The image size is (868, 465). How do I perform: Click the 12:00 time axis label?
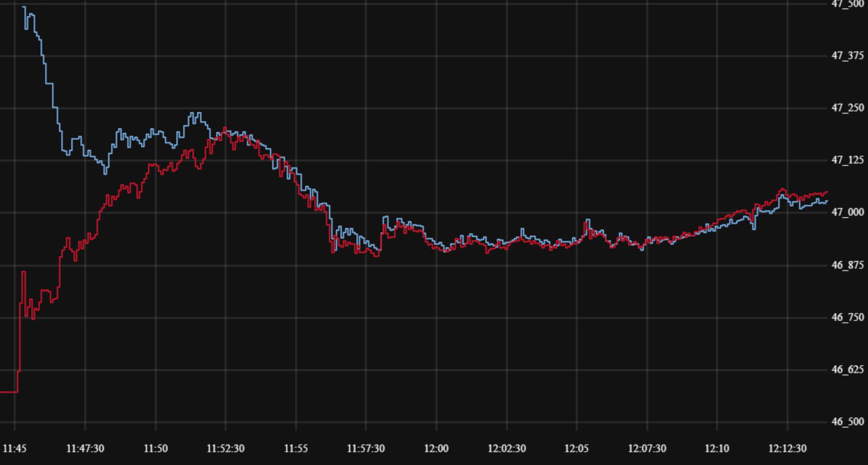pyautogui.click(x=436, y=448)
